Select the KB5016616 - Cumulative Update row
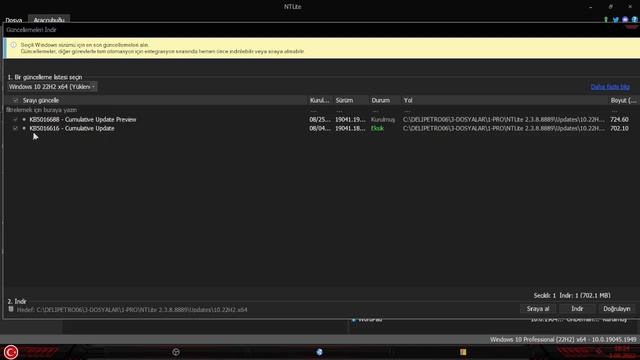 (x=72, y=128)
